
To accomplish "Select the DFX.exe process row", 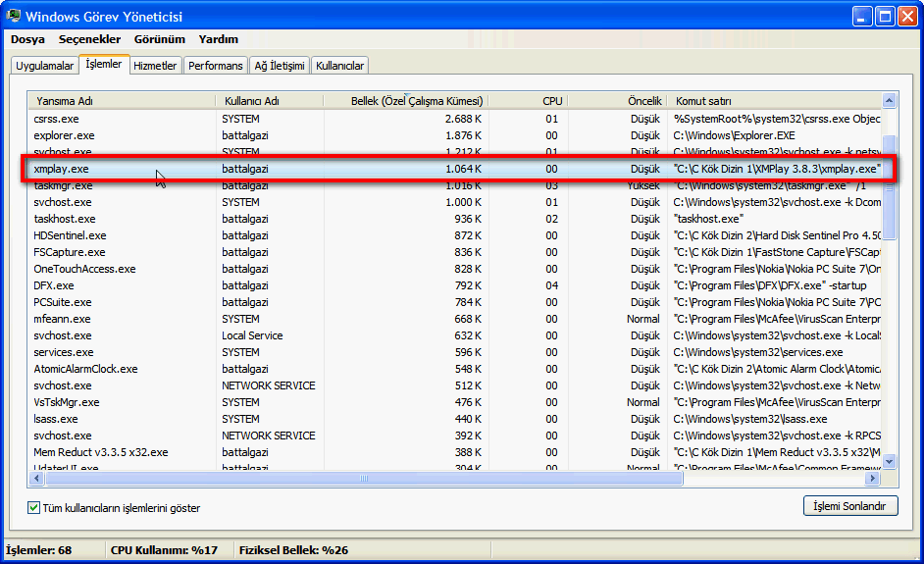I will pos(455,285).
